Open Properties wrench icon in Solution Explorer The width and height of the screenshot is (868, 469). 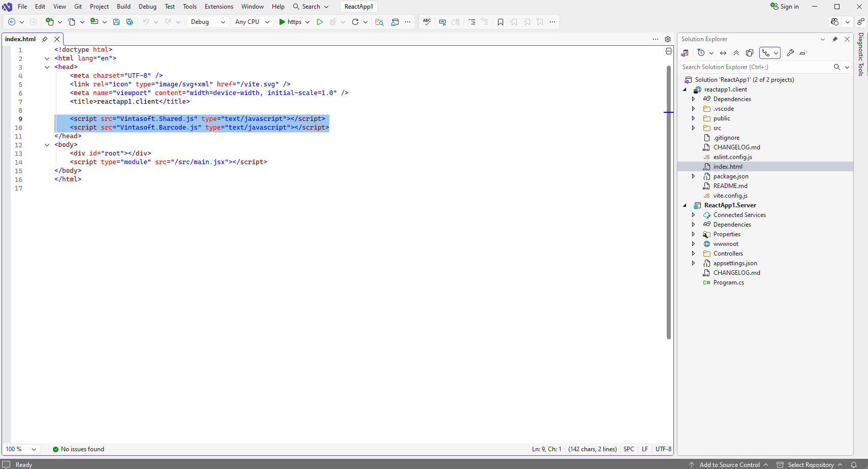click(x=790, y=53)
